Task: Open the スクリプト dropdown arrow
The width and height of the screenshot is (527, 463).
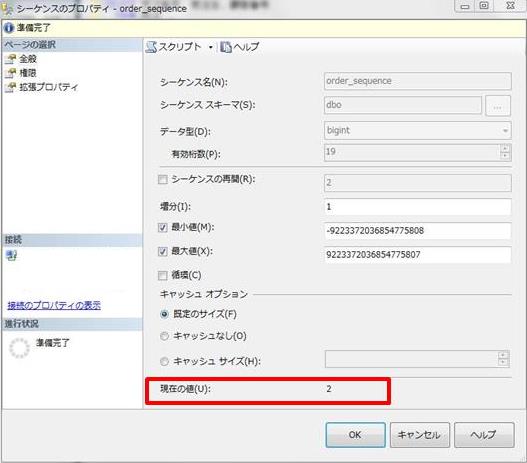Action: [x=211, y=47]
